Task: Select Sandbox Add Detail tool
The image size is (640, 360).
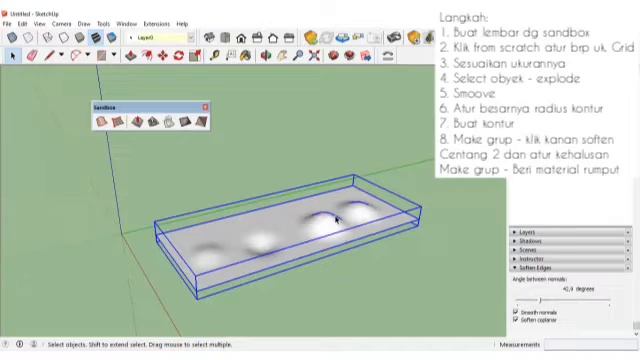Action: (x=185, y=122)
